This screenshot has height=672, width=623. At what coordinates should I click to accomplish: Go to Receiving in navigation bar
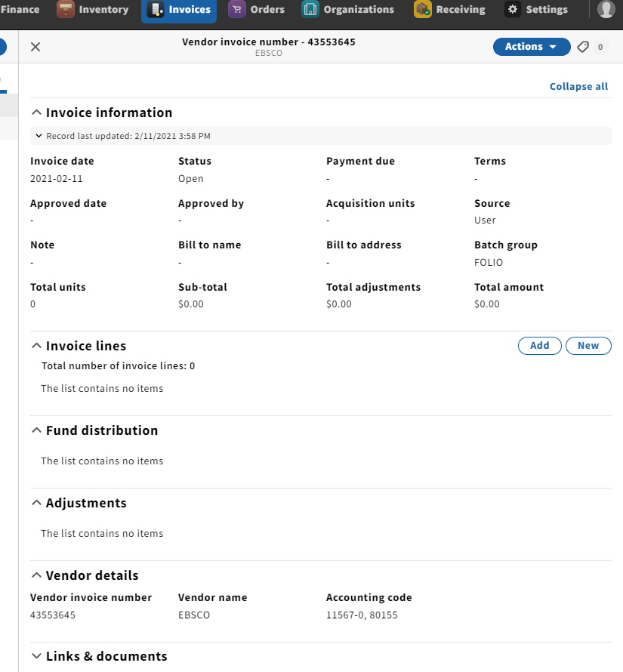coord(461,9)
